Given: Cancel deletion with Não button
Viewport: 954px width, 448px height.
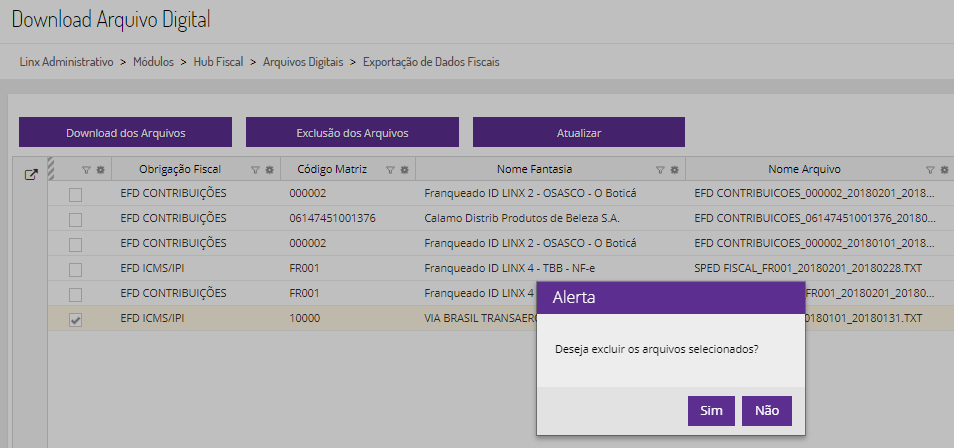Looking at the screenshot, I should pyautogui.click(x=767, y=411).
